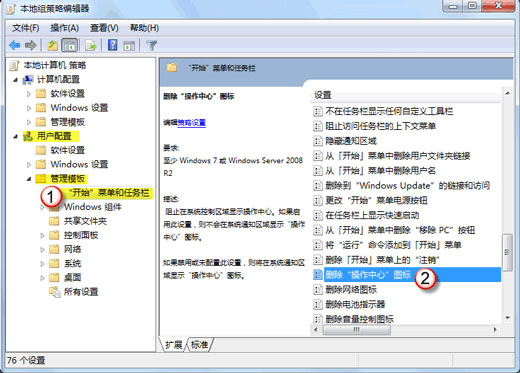Click the Up one level folder icon
Viewport: 520px width, 373px height.
click(x=52, y=45)
